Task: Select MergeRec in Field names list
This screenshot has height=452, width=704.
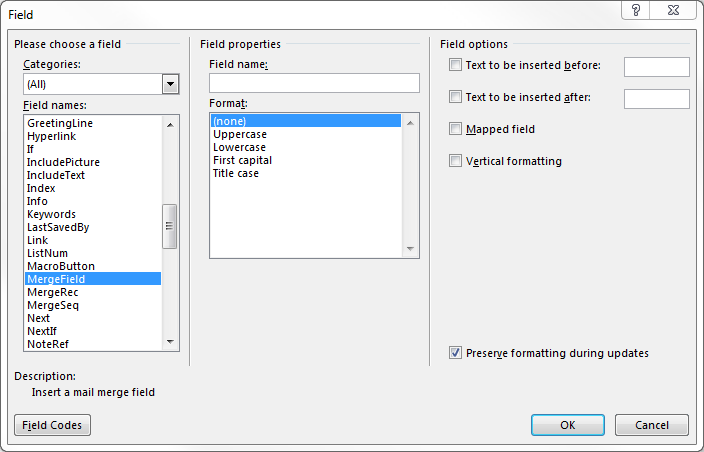Action: (53, 292)
